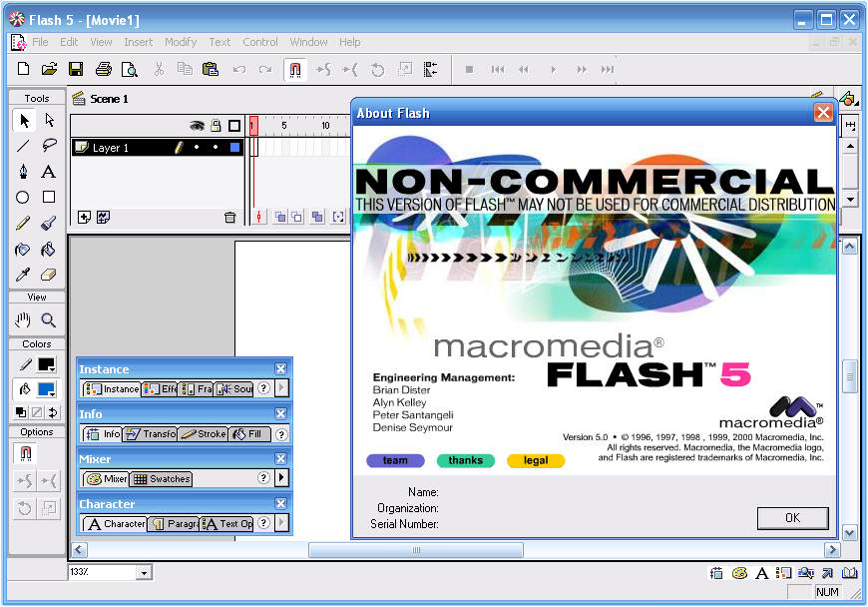This screenshot has height=607, width=868.
Task: Open the fill color swatch picker
Action: [47, 390]
